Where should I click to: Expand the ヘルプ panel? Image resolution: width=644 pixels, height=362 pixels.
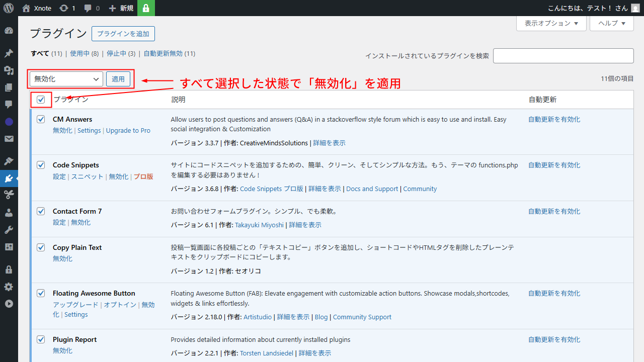click(x=612, y=23)
